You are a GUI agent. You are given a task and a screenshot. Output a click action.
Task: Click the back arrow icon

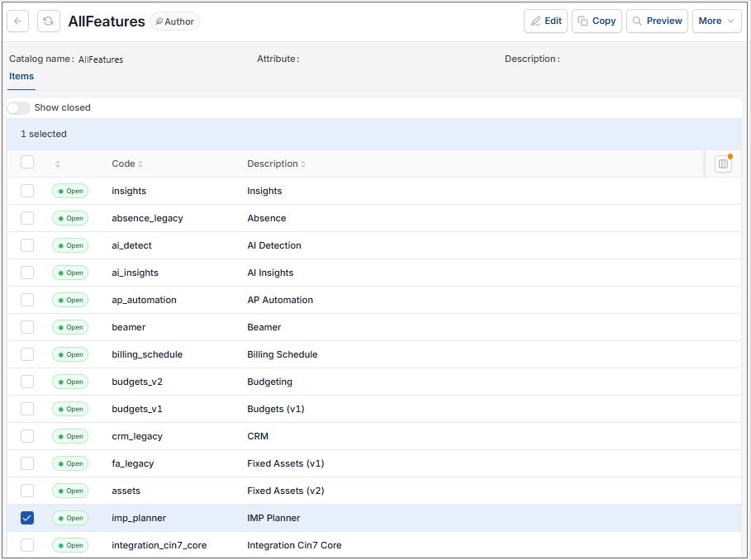pos(17,21)
